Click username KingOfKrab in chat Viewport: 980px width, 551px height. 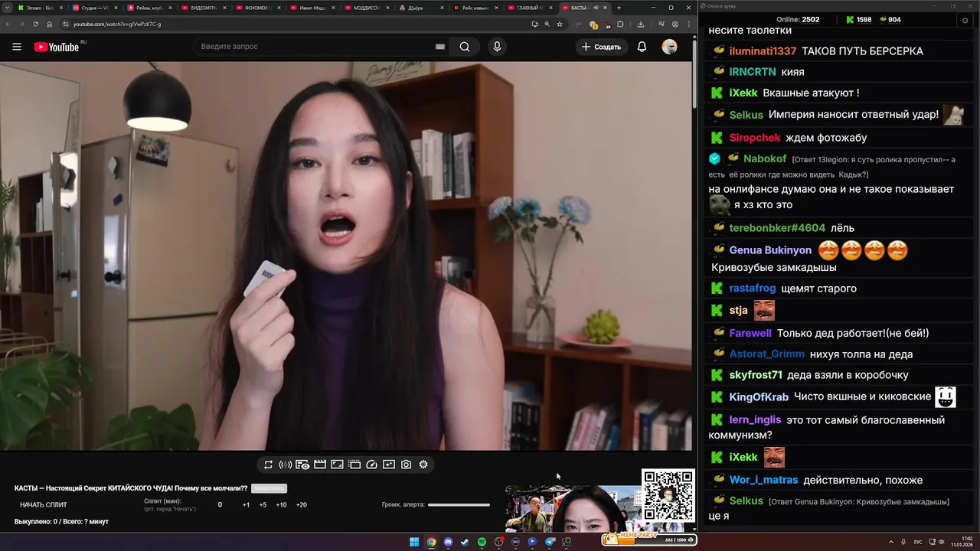[759, 397]
